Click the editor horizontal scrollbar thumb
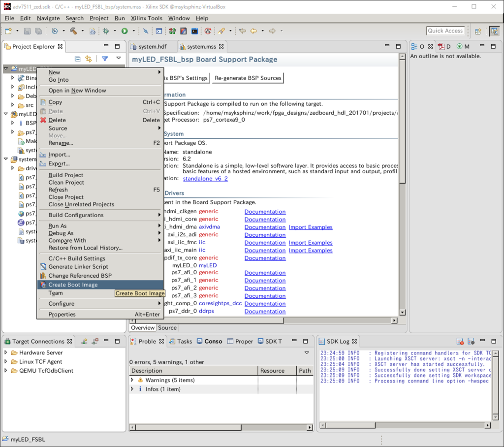Image resolution: width=504 pixels, height=447 pixels. [209, 320]
